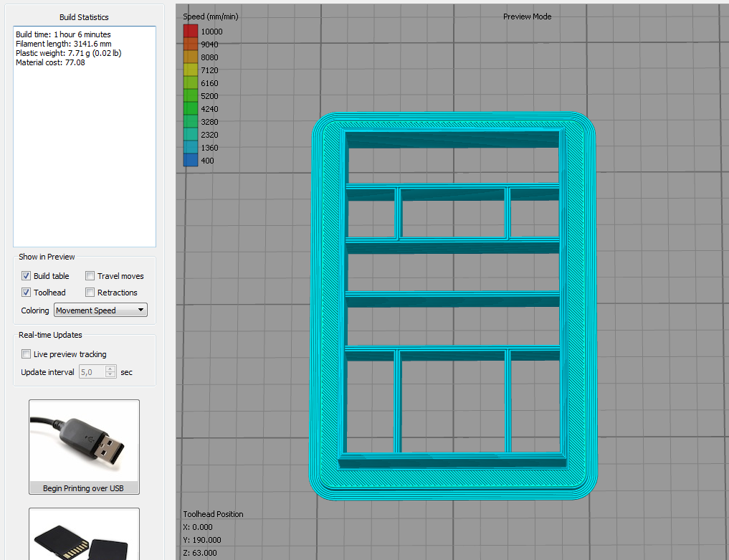Increase Update interval with up arrow

point(110,369)
